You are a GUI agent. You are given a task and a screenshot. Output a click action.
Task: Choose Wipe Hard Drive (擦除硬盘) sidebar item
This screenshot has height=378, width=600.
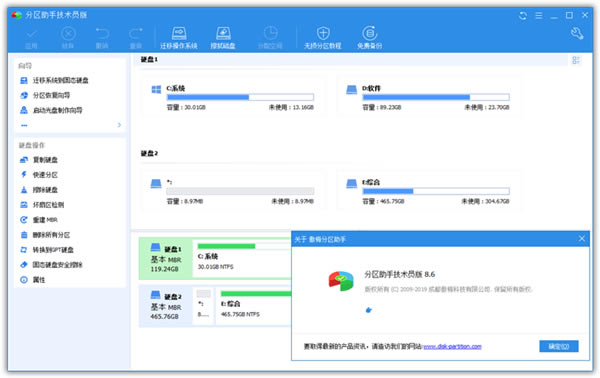pos(39,190)
